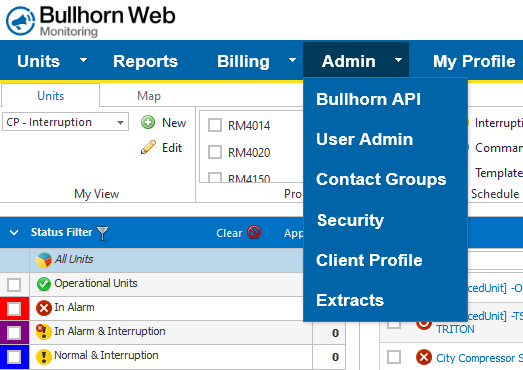Image resolution: width=523 pixels, height=370 pixels.
Task: Click the Bullhorn Web megaphone logo
Action: coord(20,21)
